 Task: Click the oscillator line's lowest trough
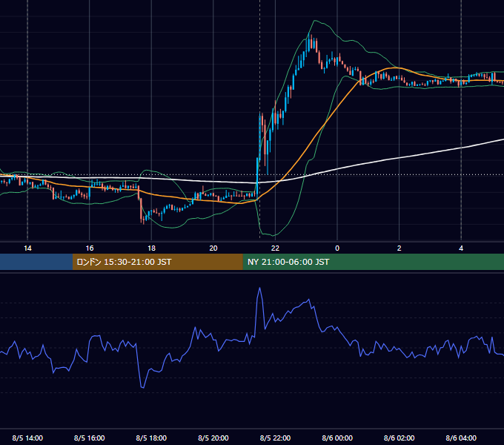click(x=142, y=387)
